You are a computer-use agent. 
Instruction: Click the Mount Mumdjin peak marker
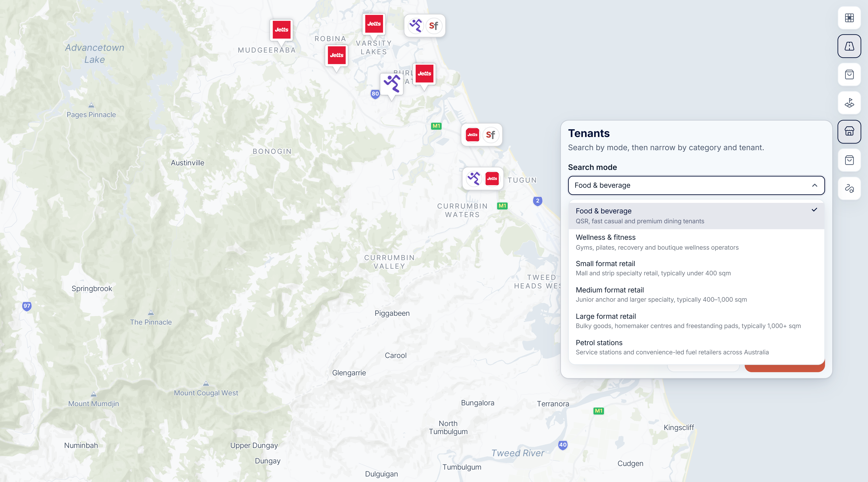coord(94,394)
